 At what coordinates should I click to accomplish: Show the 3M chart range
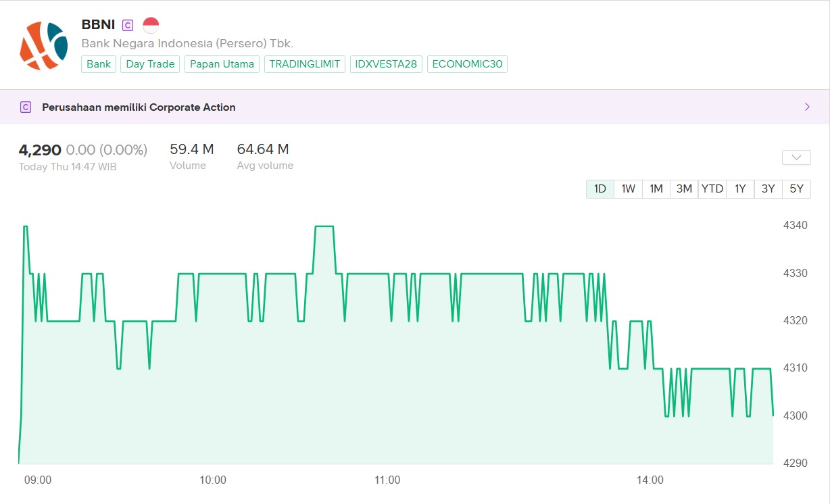684,188
